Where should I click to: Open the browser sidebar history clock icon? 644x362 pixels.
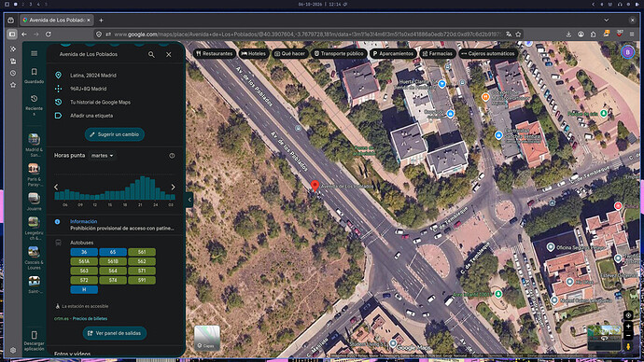(x=13, y=73)
